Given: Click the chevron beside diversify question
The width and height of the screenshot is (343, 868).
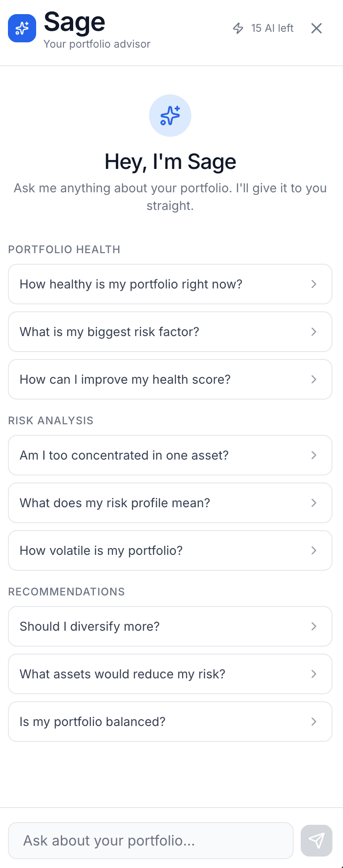Looking at the screenshot, I should pos(313,626).
